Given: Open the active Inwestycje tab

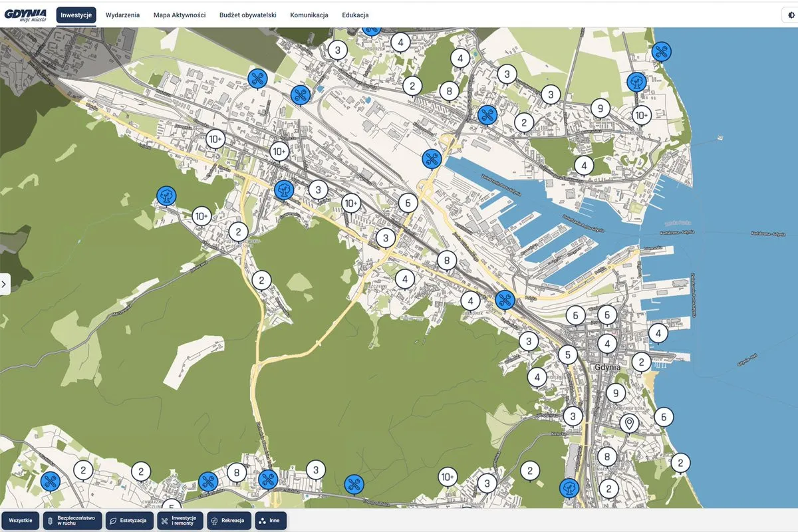Looking at the screenshot, I should [x=76, y=15].
